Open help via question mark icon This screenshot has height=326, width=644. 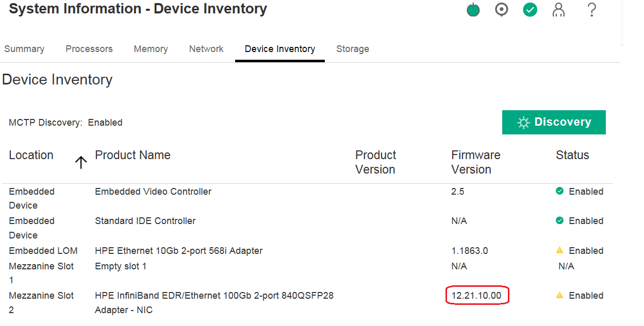point(591,10)
